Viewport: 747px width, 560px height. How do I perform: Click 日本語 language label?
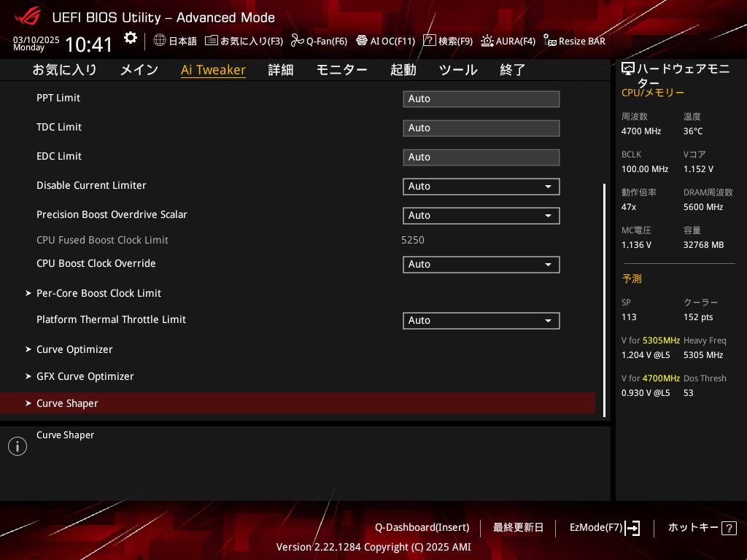(x=182, y=42)
